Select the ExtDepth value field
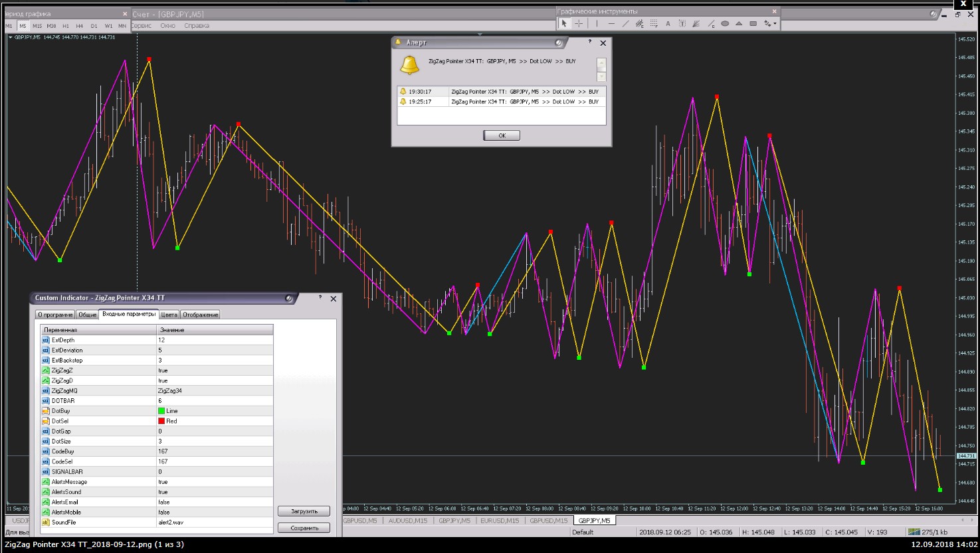The height and width of the screenshot is (553, 980). [x=214, y=340]
